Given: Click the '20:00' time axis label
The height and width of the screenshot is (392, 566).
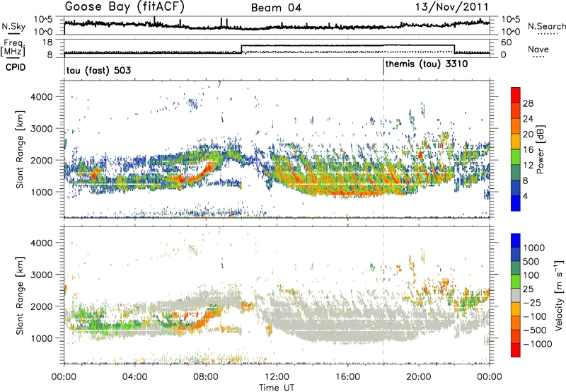Looking at the screenshot, I should [x=418, y=377].
